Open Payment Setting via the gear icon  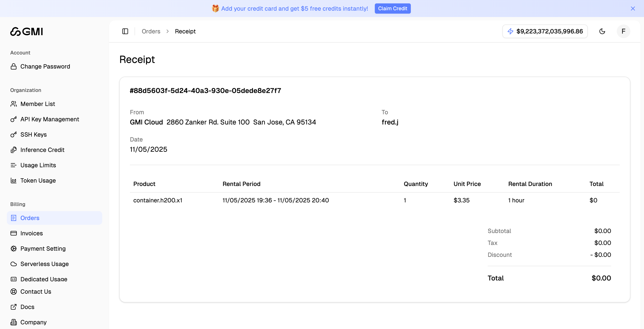tap(14, 249)
